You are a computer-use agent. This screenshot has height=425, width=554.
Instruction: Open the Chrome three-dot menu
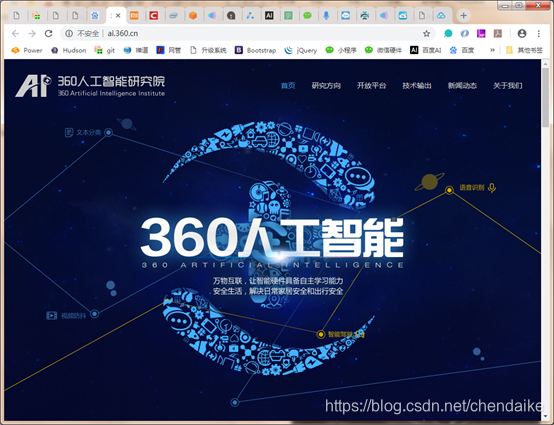(x=538, y=34)
